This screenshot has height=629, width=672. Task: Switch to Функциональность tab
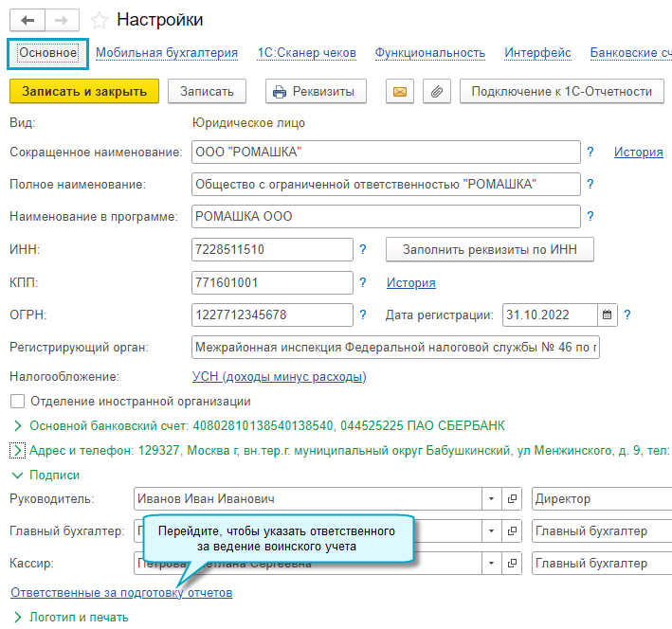point(430,53)
